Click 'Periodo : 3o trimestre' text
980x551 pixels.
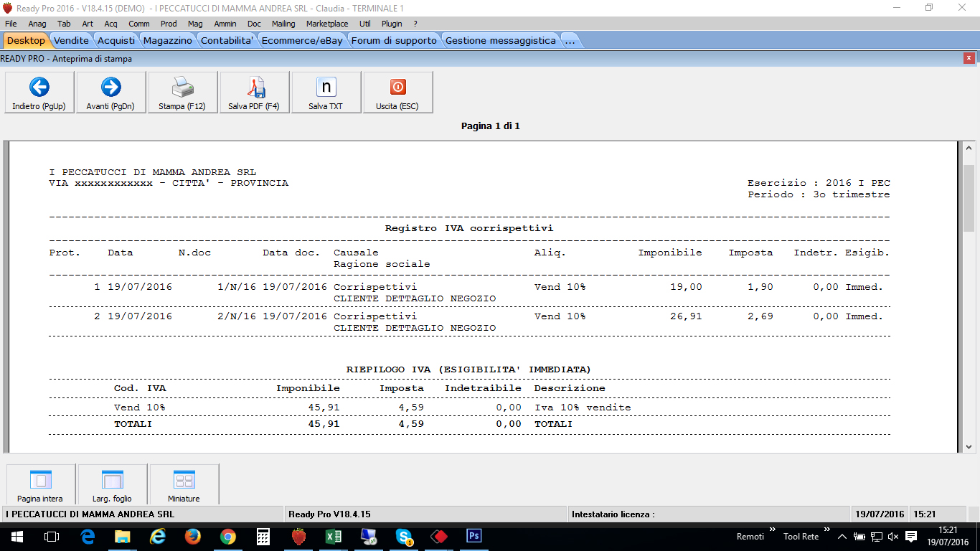[x=819, y=194]
